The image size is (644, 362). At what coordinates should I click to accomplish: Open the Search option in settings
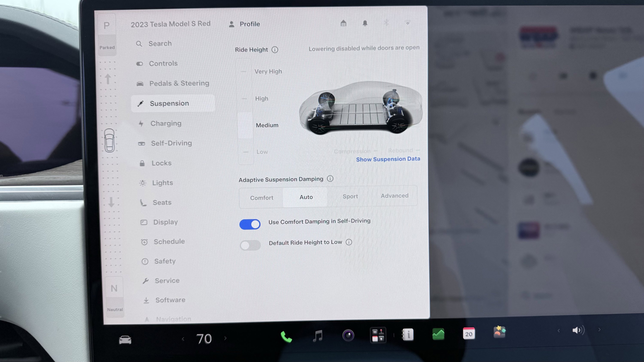154,44
